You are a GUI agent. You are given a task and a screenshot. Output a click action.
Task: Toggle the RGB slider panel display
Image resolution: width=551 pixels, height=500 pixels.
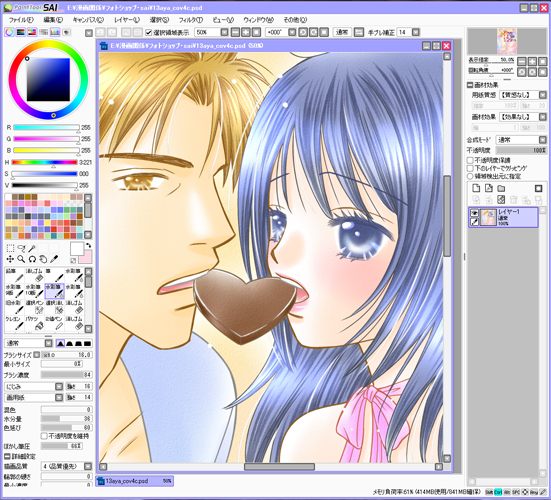[x=21, y=32]
